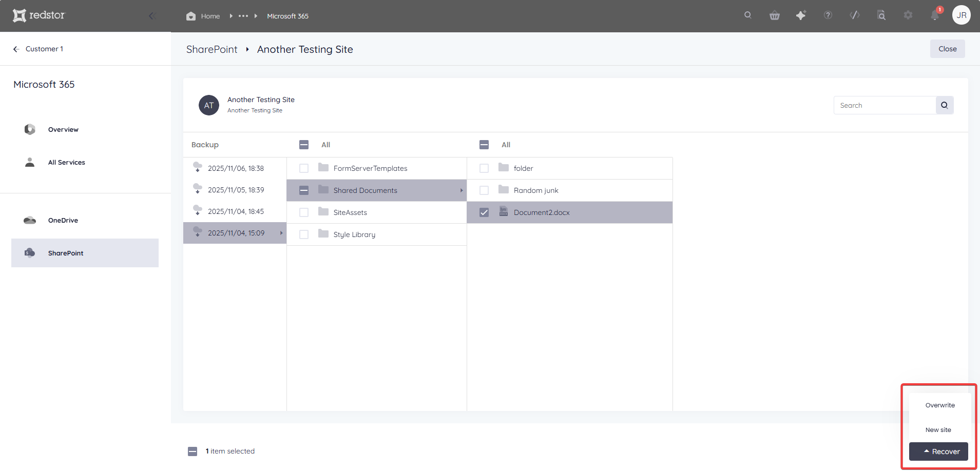Open the basket icon in top bar
The image size is (980, 472).
[x=775, y=15]
